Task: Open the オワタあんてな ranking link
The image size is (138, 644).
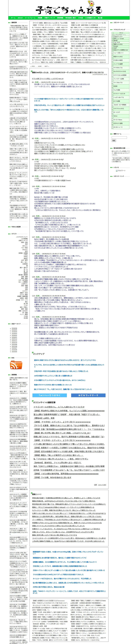Action: click(x=118, y=68)
